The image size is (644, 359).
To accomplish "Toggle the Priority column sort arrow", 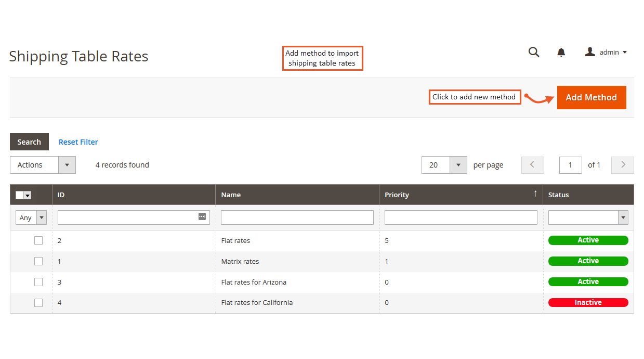I will pyautogui.click(x=535, y=193).
